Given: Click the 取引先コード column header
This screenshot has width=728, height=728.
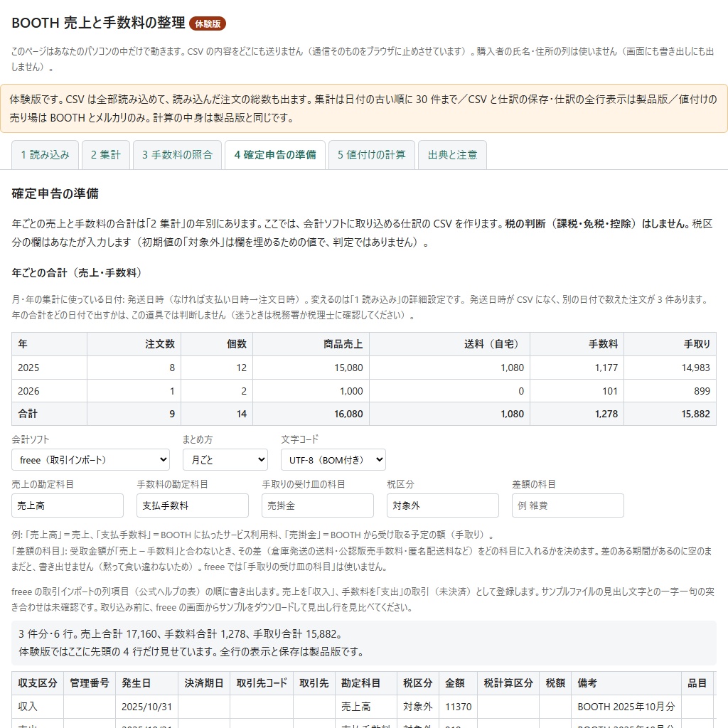Looking at the screenshot, I should click(262, 683).
